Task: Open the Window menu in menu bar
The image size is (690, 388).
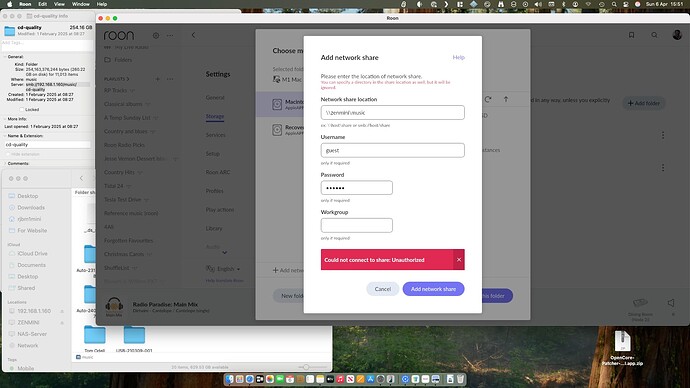Action: pyautogui.click(x=81, y=4)
